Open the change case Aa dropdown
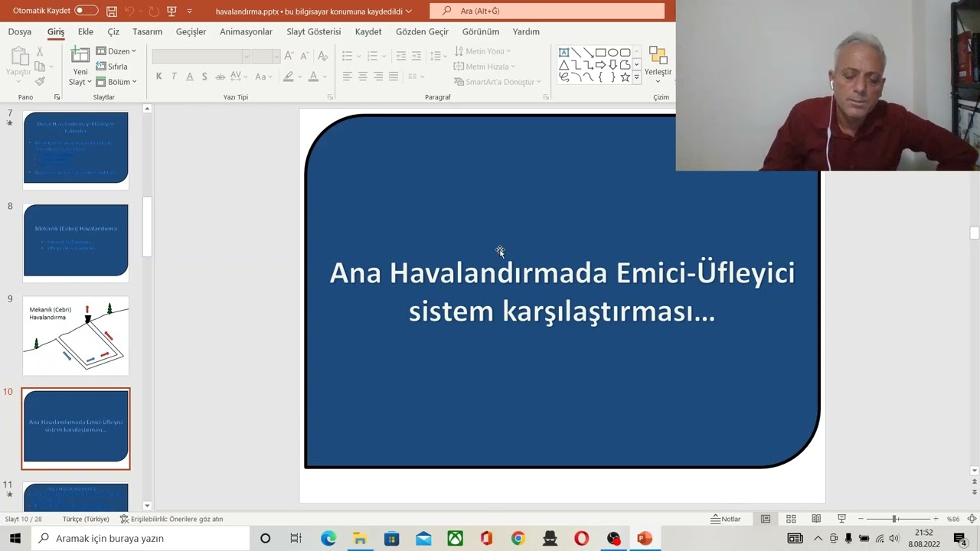 (263, 77)
